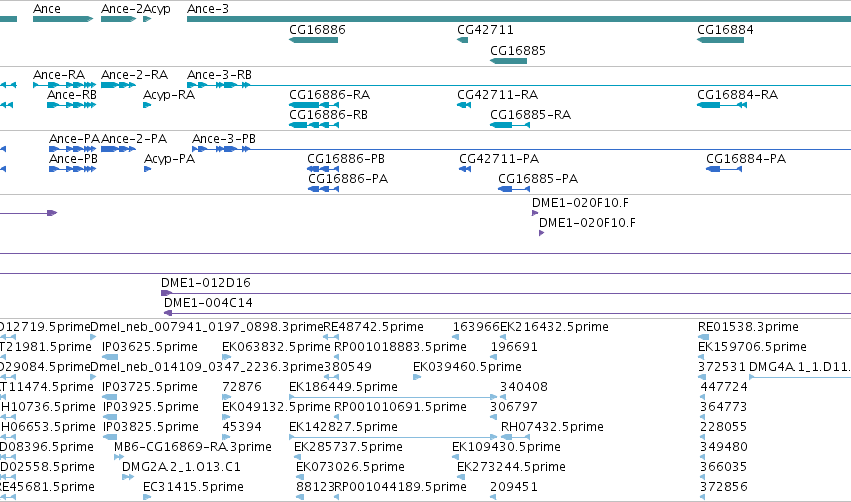Select the EK049132.5prime EST label
The height and width of the screenshot is (502, 851).
pyautogui.click(x=276, y=407)
